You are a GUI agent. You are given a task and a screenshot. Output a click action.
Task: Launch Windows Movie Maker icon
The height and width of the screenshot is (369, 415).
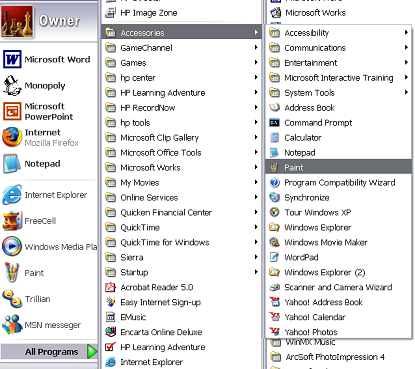click(x=274, y=242)
